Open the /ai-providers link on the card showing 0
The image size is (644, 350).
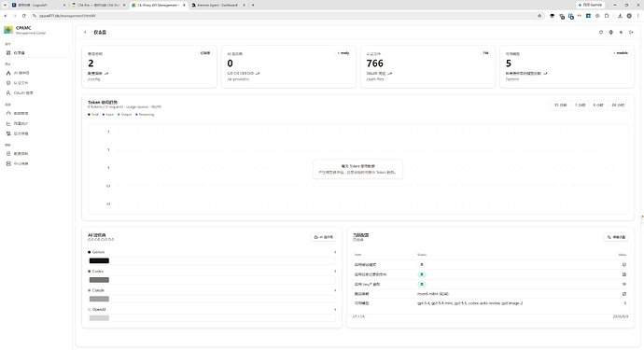coord(238,79)
